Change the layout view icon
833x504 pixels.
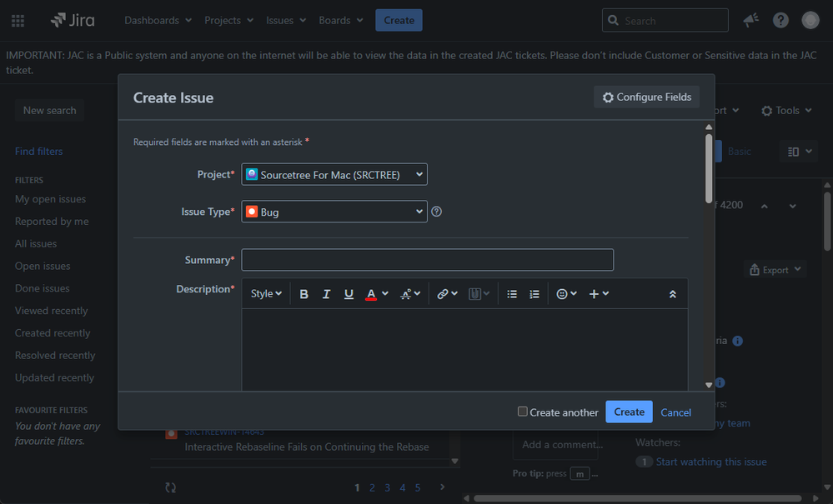[x=799, y=152]
